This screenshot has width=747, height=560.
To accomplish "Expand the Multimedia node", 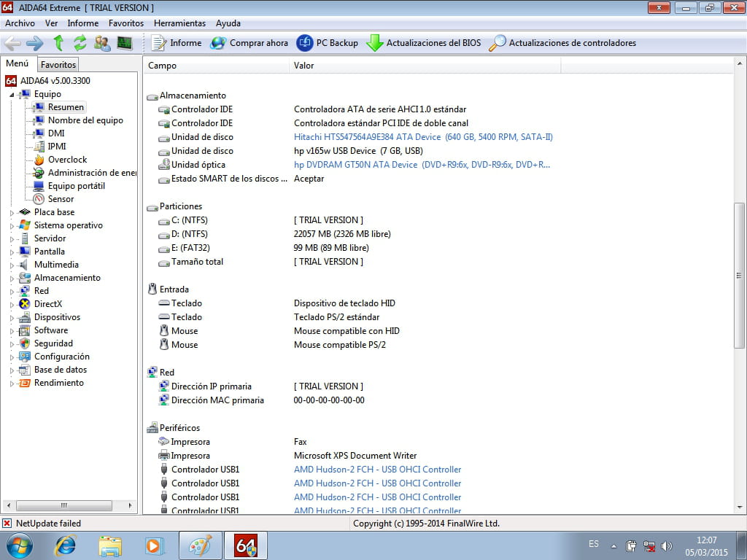I will click(x=12, y=265).
